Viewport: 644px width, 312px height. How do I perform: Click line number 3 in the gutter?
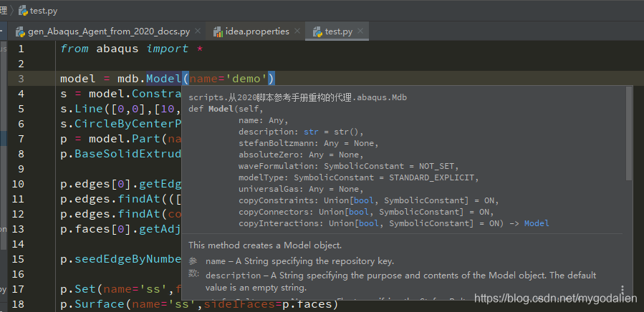pyautogui.click(x=21, y=79)
